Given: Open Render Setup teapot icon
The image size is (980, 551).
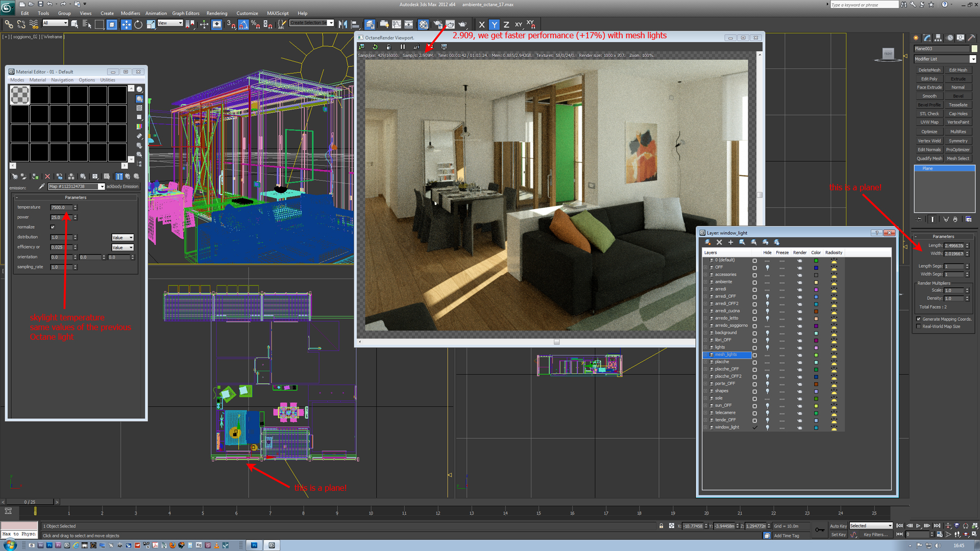Looking at the screenshot, I should coord(437,24).
